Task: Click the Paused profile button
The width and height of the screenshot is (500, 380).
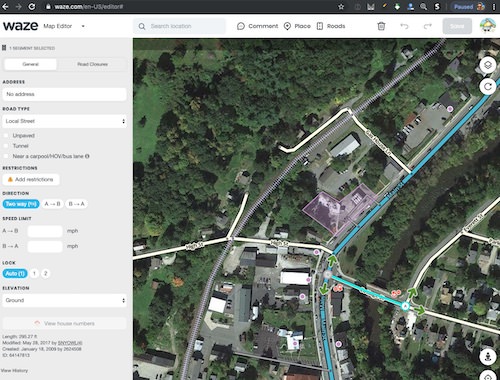Action: [x=468, y=7]
